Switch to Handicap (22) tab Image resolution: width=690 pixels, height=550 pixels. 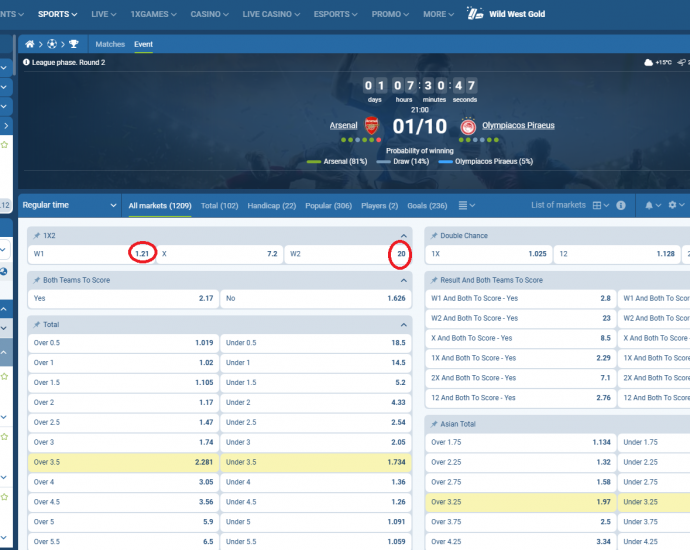click(x=272, y=205)
